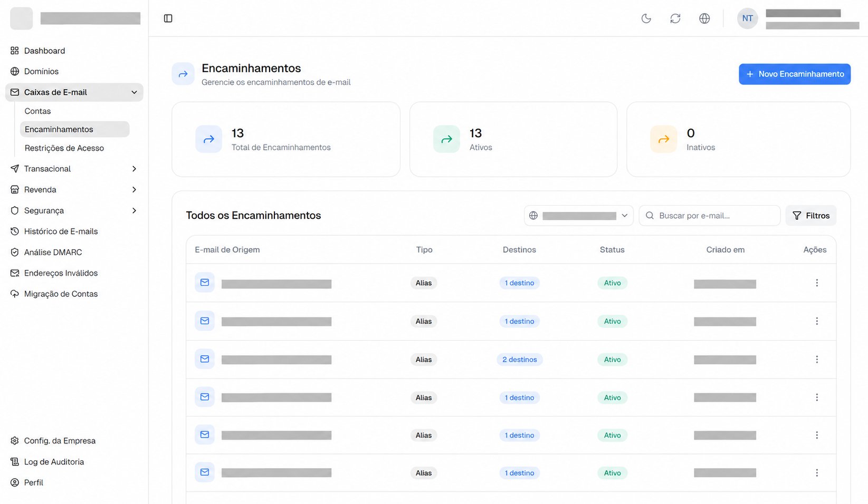This screenshot has width=868, height=504.
Task: Open actions menu for fourth forwarding row
Action: pos(817,398)
